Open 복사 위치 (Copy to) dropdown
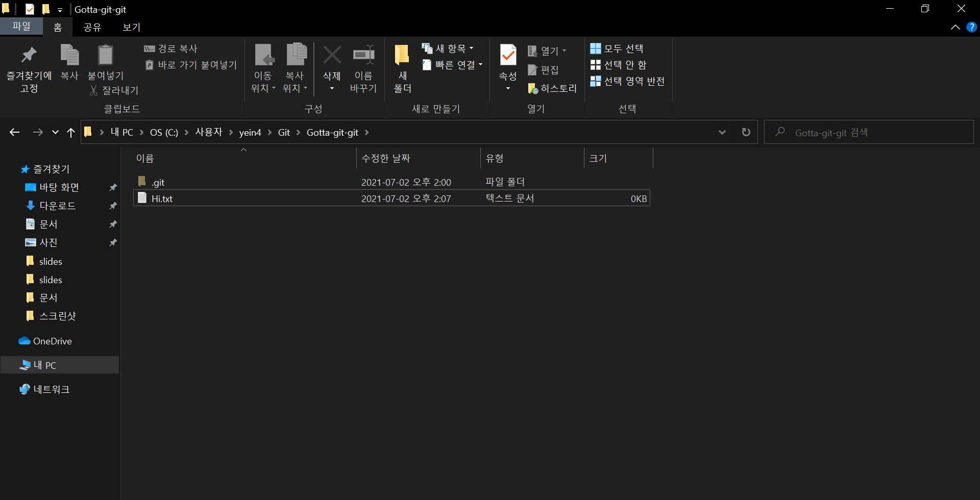This screenshot has width=980, height=500. coord(295,68)
